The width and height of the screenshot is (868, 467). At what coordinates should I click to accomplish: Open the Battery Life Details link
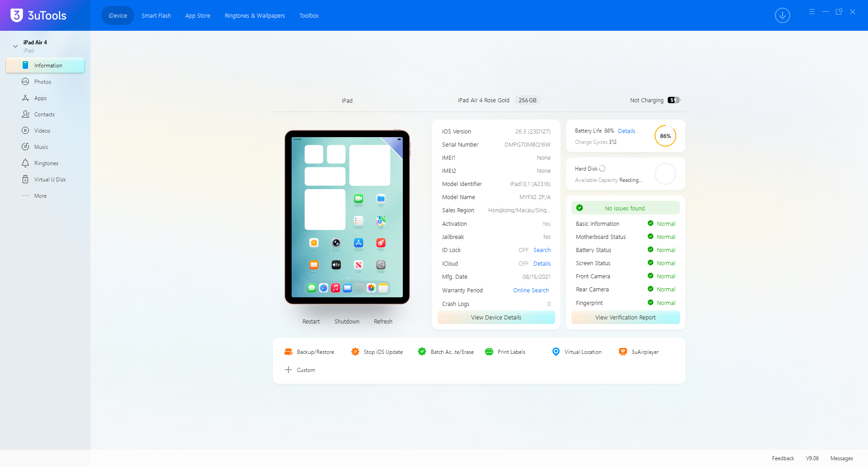627,131
